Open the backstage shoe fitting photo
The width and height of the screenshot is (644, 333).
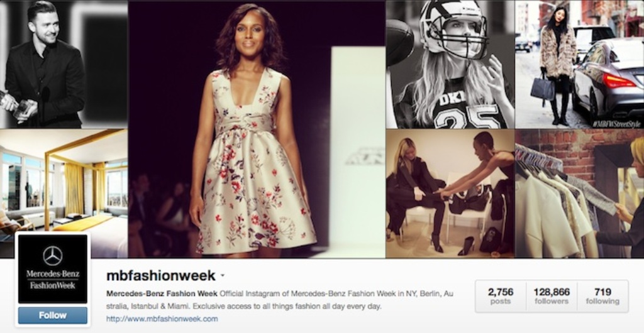tap(450, 194)
